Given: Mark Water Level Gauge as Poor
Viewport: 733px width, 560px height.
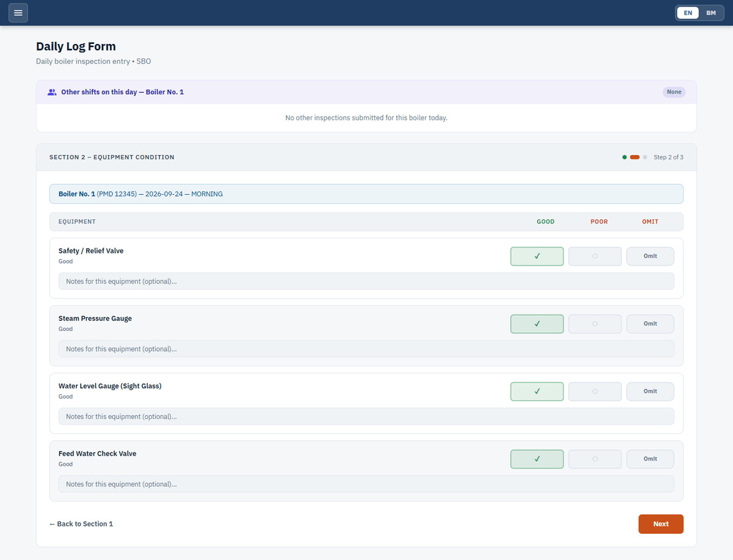Looking at the screenshot, I should click(x=595, y=391).
